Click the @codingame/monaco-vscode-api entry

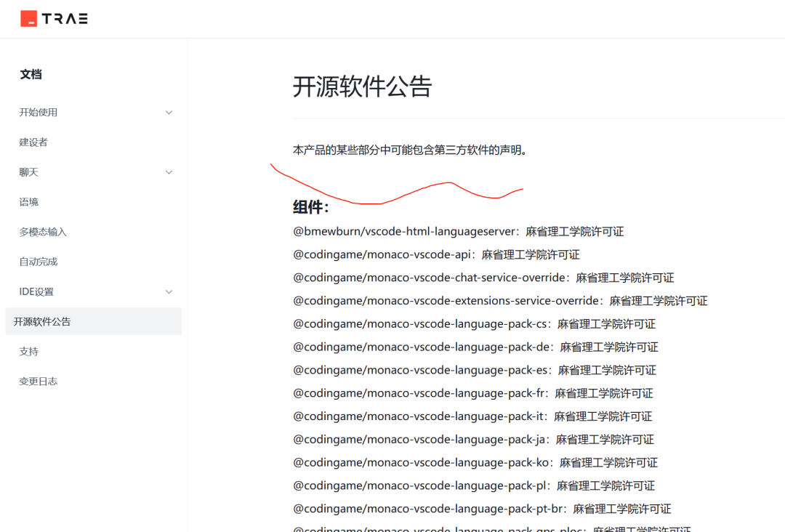[x=436, y=255]
